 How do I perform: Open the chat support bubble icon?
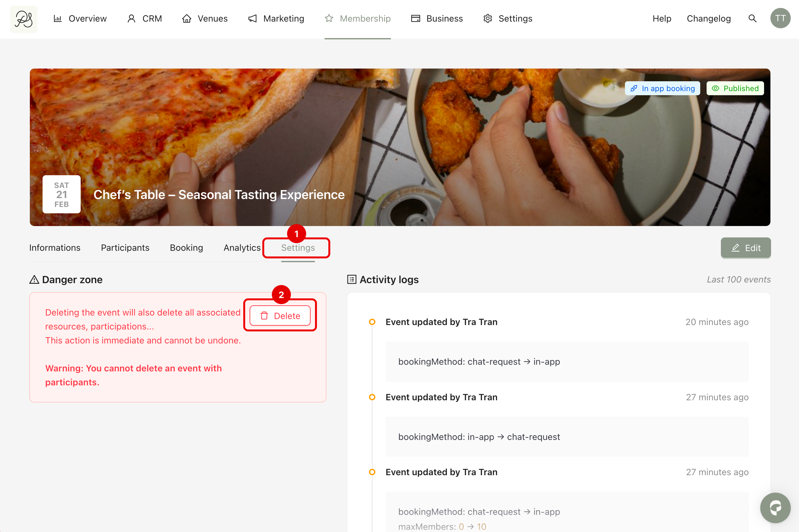tap(775, 508)
